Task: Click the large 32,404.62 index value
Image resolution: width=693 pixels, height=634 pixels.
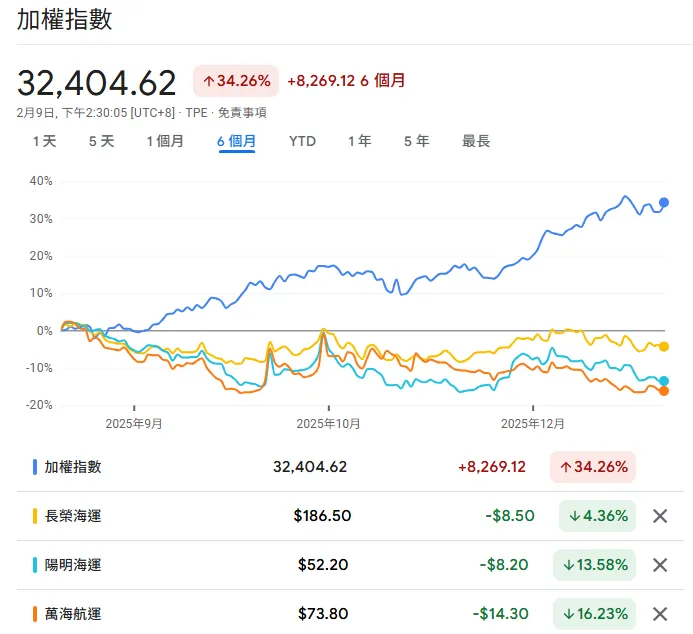Action: (96, 83)
